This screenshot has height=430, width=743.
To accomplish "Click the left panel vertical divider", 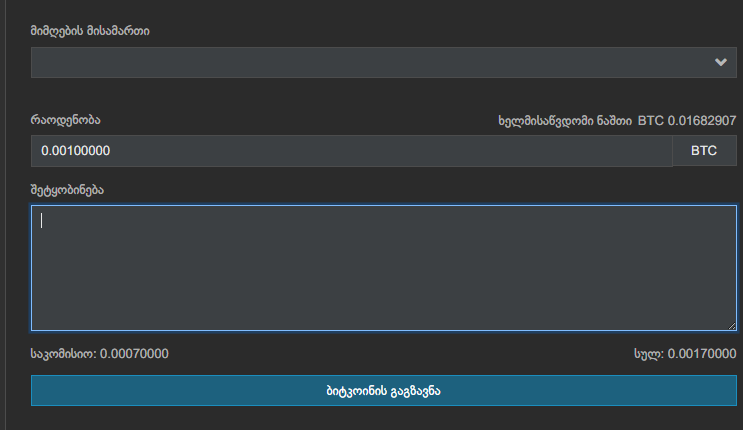I will [x=5, y=215].
